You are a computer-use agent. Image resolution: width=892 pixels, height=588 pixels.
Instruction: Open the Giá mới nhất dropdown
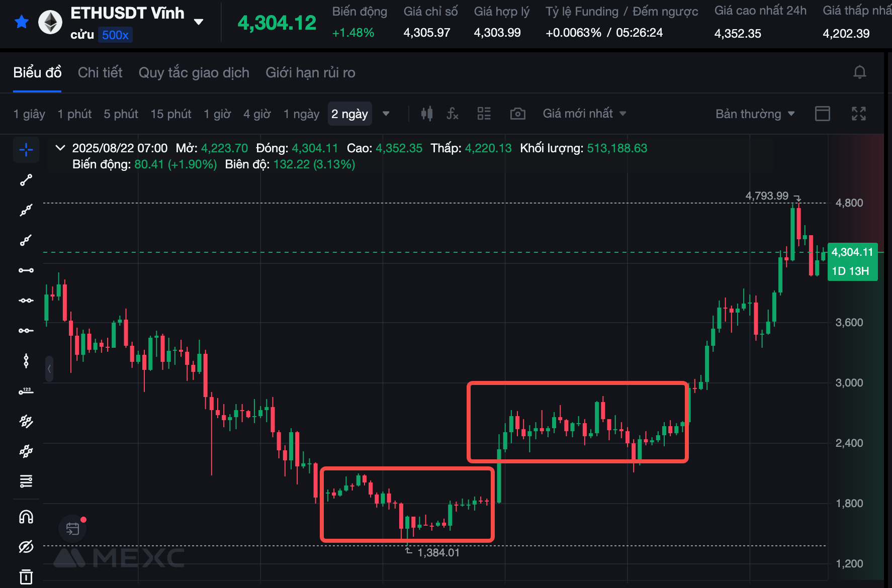point(584,114)
